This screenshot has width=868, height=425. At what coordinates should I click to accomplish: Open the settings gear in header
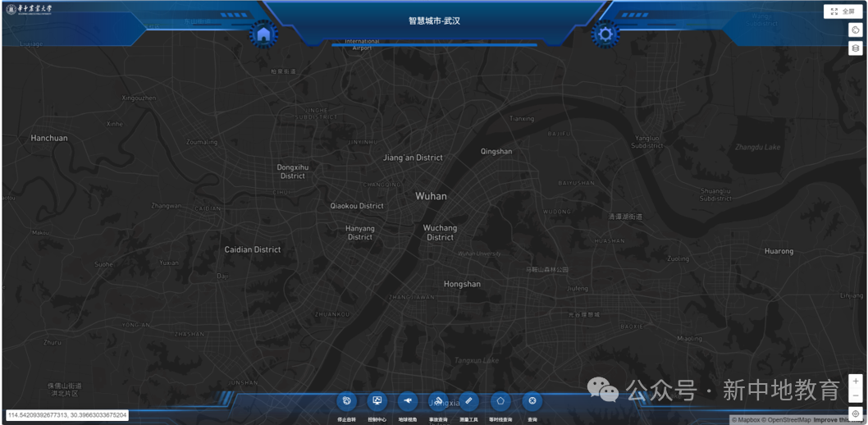pyautogui.click(x=605, y=34)
